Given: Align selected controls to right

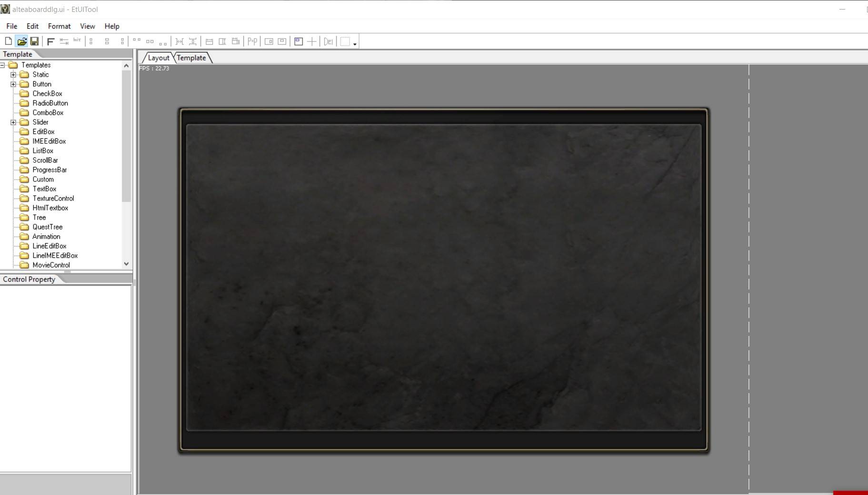Looking at the screenshot, I should 122,41.
